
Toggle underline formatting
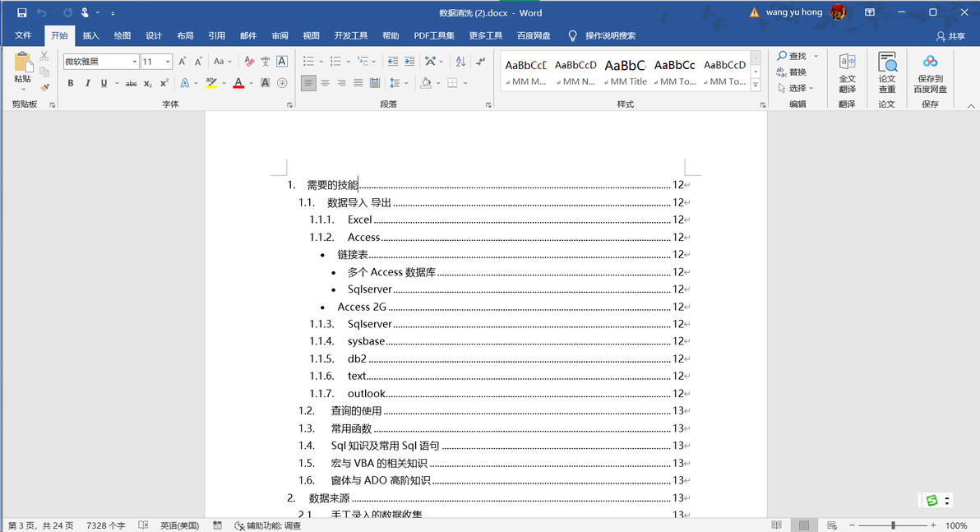click(104, 83)
